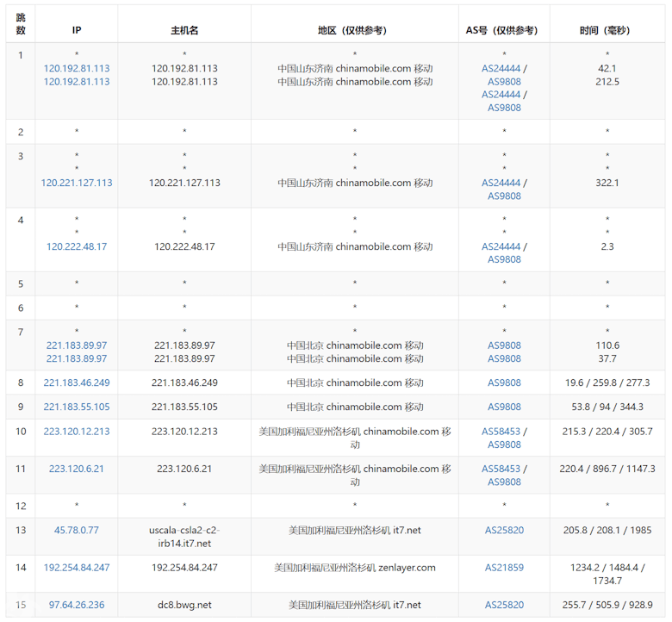The image size is (672, 622).
Task: Click IP address 221.183.55.105 in hop 9
Action: [77, 407]
